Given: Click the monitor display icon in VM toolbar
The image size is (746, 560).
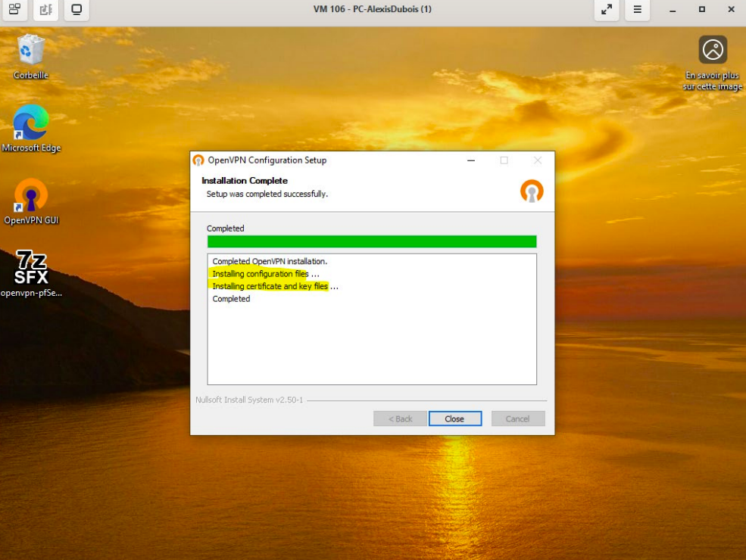Looking at the screenshot, I should tap(76, 10).
